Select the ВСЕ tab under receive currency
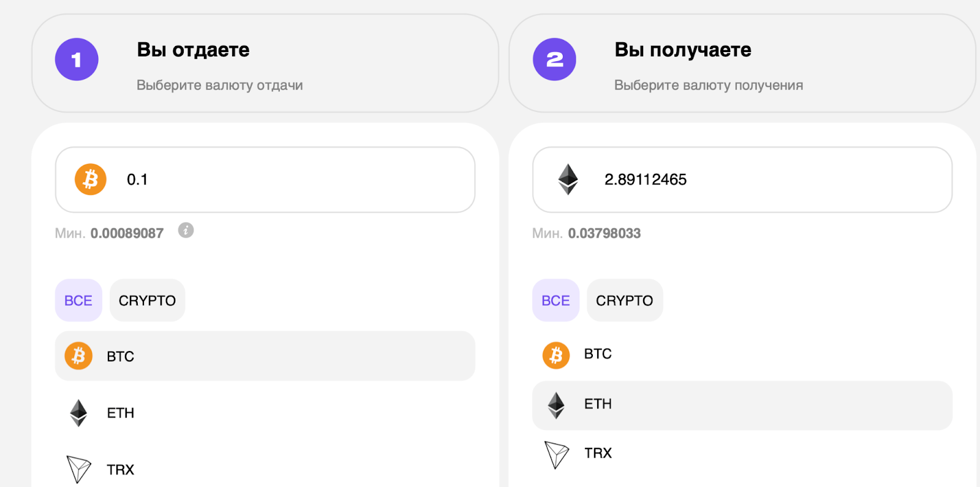 [556, 300]
